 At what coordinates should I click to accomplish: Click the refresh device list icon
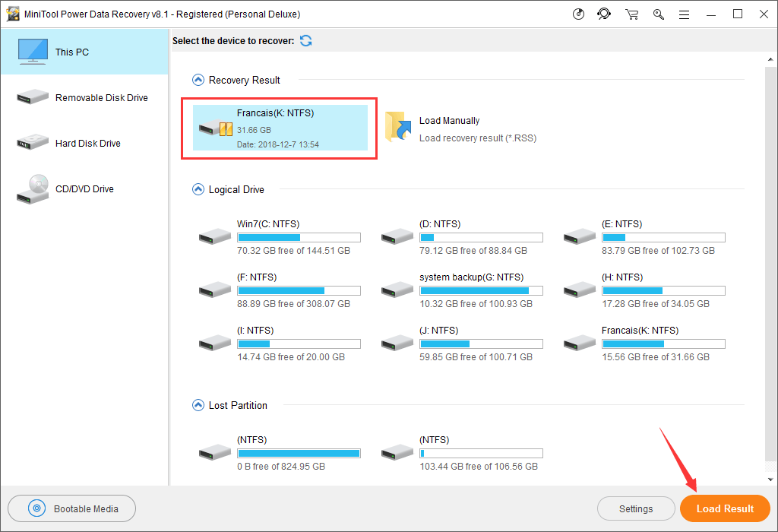[306, 41]
